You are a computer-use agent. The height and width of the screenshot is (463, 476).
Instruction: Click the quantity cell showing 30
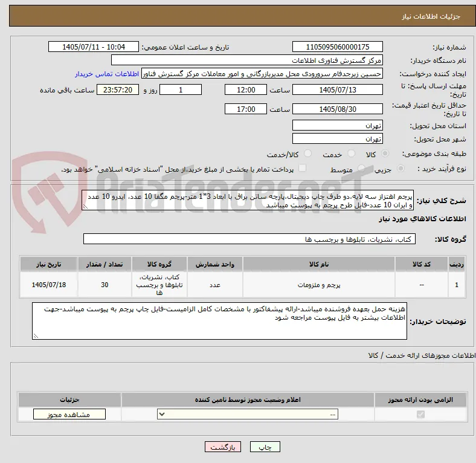(x=105, y=285)
